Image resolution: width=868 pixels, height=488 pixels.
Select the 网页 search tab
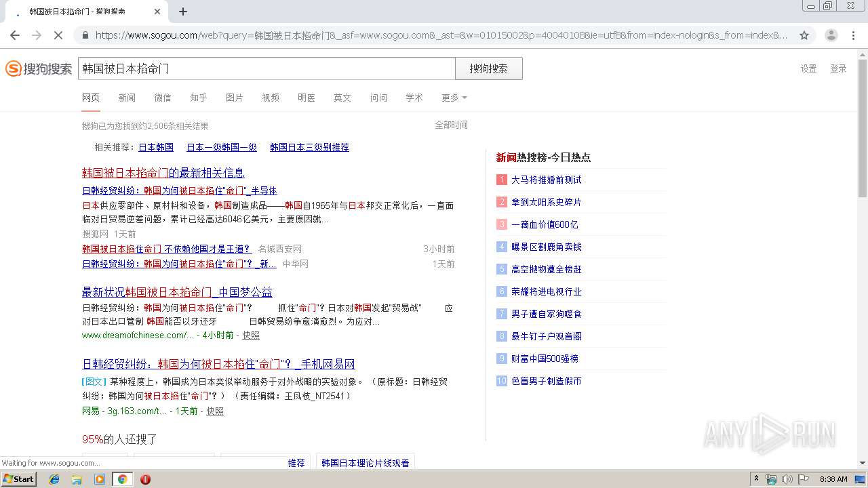point(91,98)
